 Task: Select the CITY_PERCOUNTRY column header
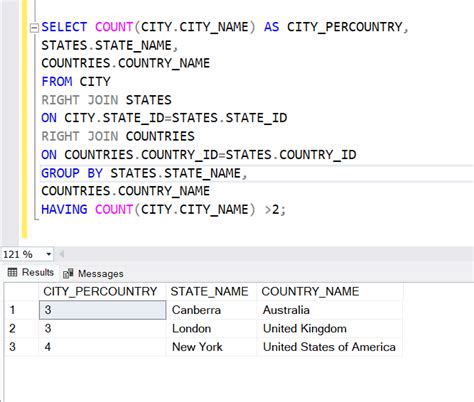[102, 291]
